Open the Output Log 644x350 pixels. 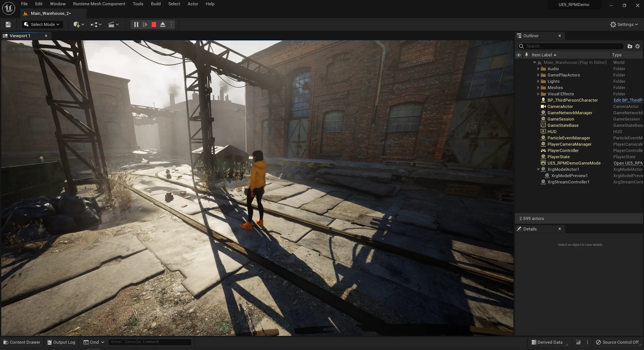click(61, 342)
